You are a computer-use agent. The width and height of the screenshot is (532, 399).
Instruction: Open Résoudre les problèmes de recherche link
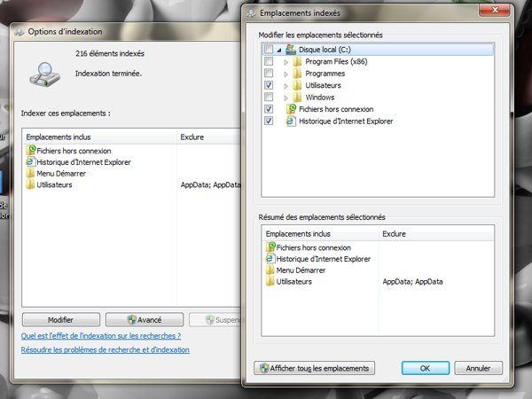106,350
